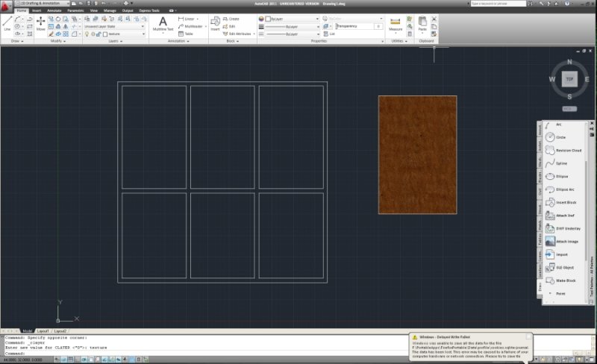The image size is (597, 364).
Task: Select Revision Cloud in the tool palette
Action: pyautogui.click(x=563, y=150)
